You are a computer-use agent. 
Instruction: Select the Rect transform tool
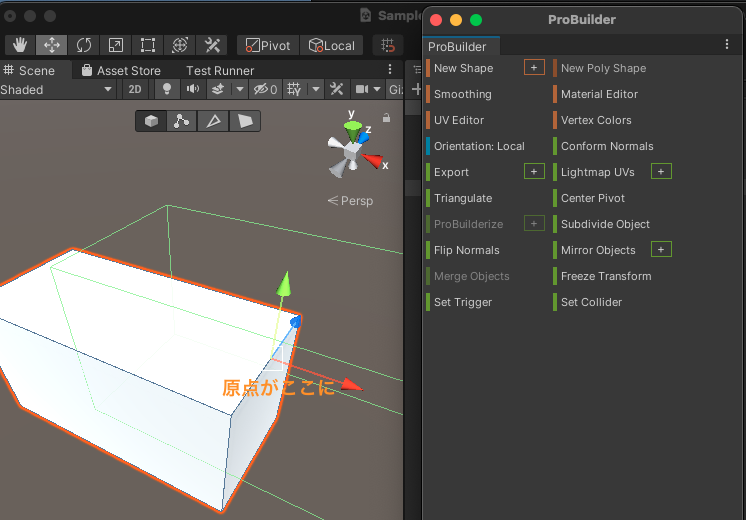[147, 45]
